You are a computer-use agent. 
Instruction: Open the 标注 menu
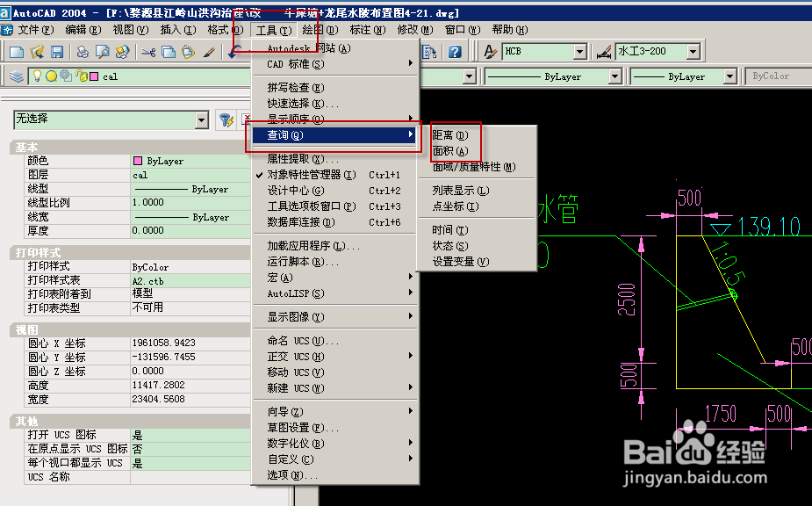click(368, 30)
